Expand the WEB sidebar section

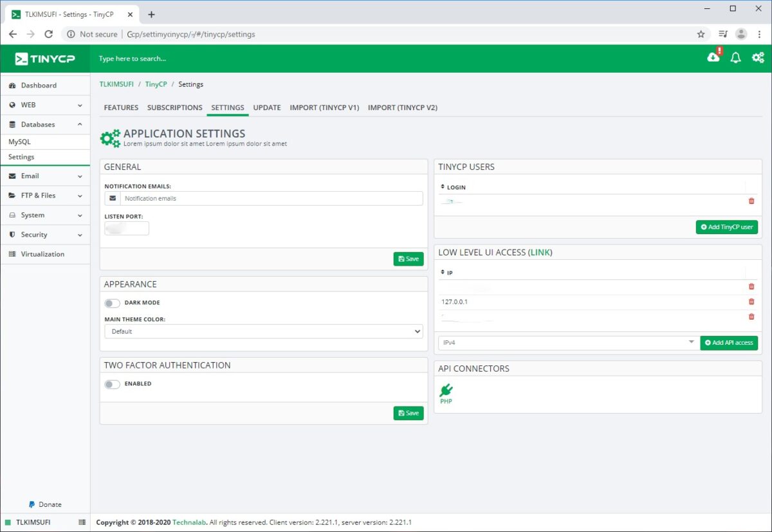click(x=45, y=105)
